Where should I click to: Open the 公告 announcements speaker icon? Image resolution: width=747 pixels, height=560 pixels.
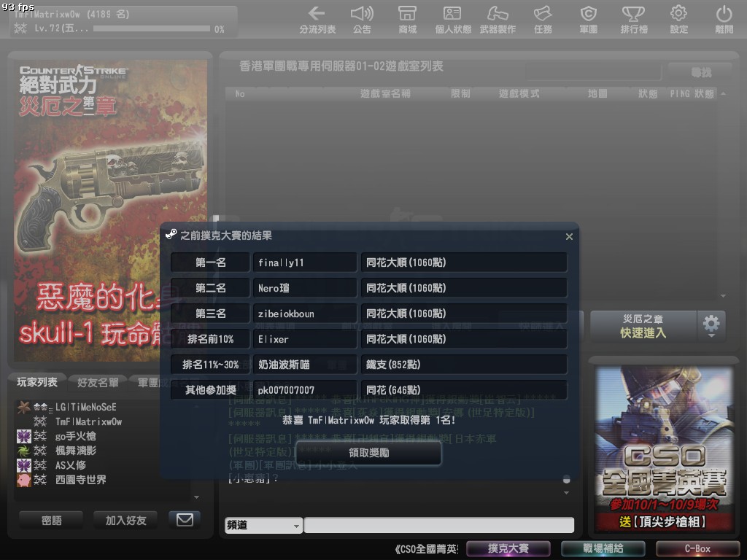(x=362, y=15)
